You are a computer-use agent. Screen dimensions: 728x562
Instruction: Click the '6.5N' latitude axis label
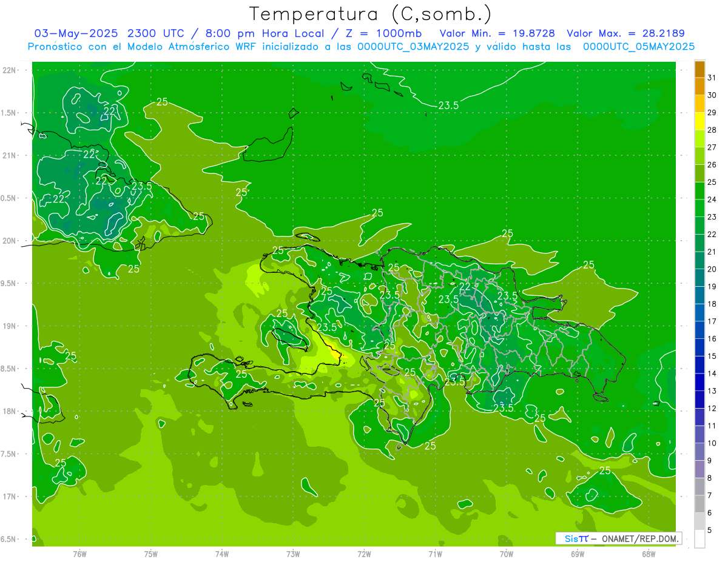pyautogui.click(x=9, y=539)
